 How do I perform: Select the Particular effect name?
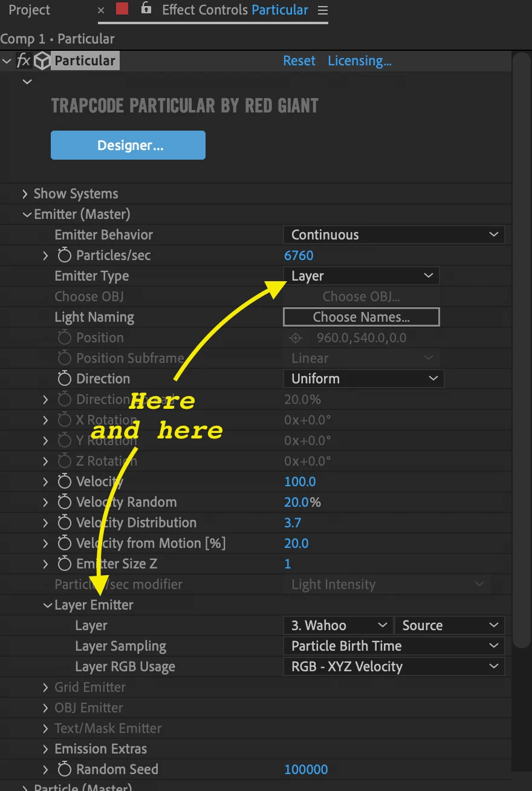[x=85, y=60]
